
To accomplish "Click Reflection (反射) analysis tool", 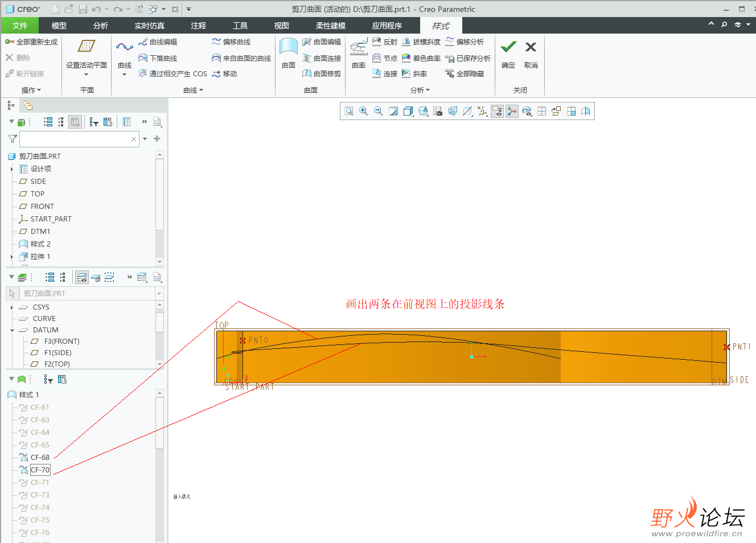I will pyautogui.click(x=385, y=42).
